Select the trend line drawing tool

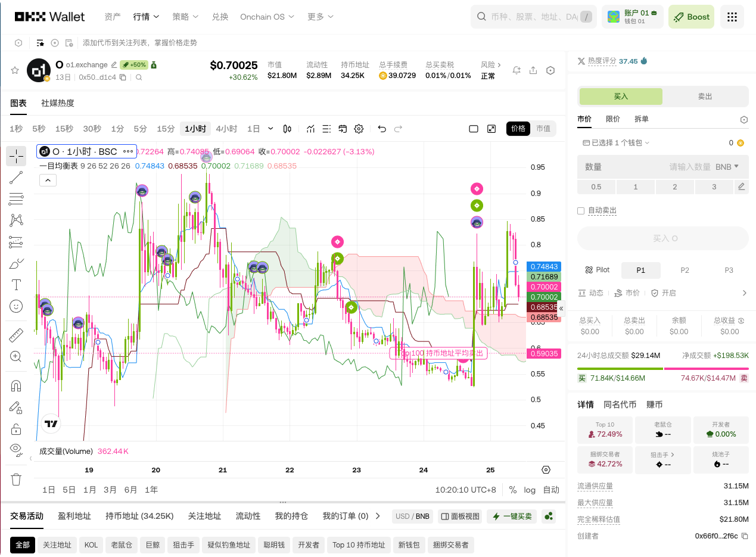16,178
